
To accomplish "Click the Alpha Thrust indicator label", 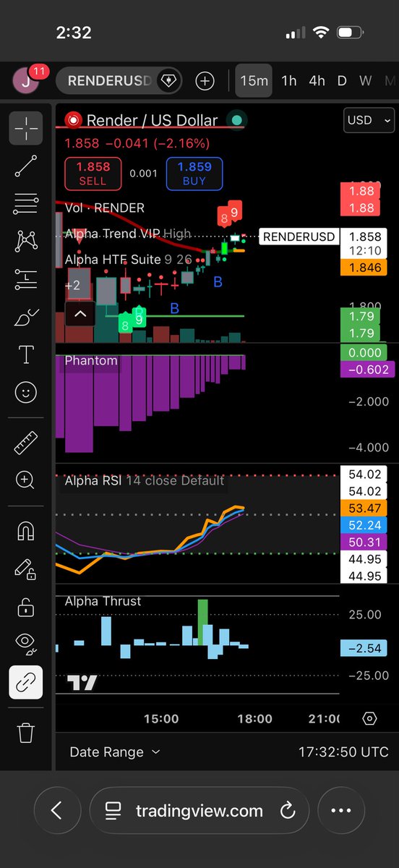I will 103,601.
